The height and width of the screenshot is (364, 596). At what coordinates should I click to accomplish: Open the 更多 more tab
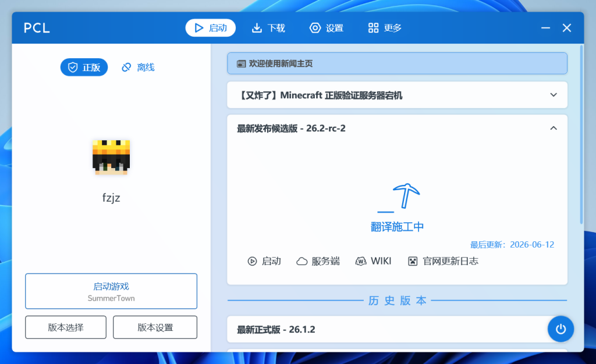[x=385, y=28]
